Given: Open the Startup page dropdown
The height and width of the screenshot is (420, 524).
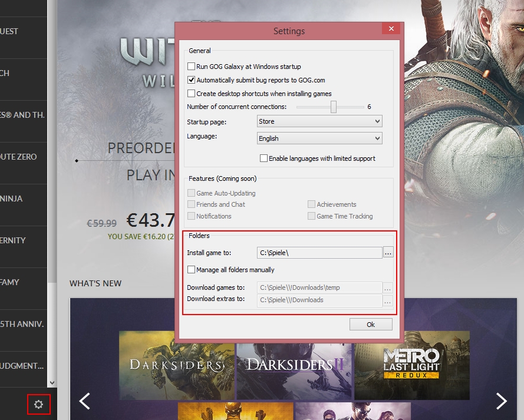Looking at the screenshot, I should pyautogui.click(x=319, y=121).
